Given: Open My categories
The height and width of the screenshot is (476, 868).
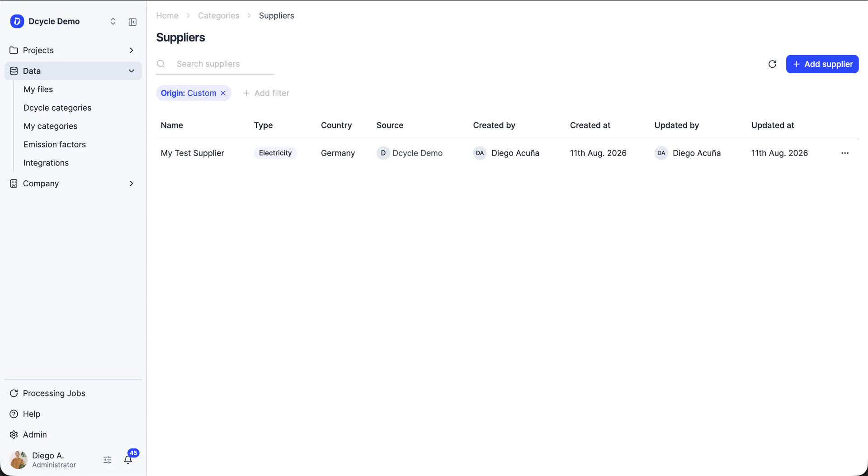Looking at the screenshot, I should click(x=51, y=126).
